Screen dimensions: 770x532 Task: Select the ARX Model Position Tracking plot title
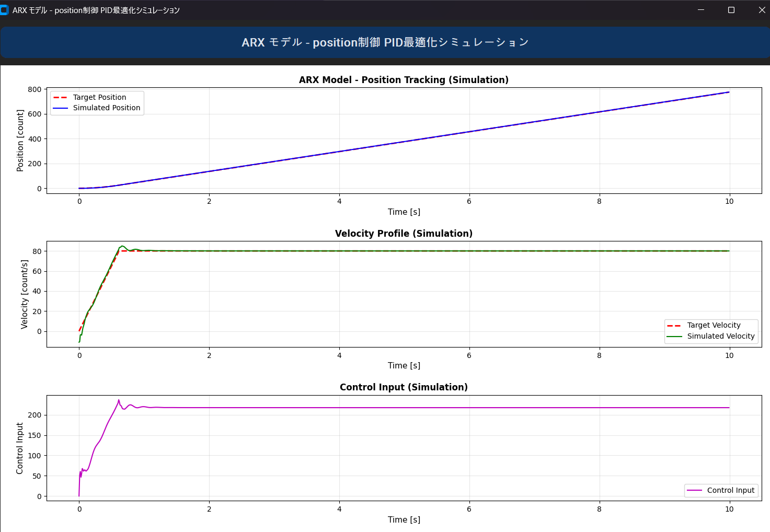point(404,80)
